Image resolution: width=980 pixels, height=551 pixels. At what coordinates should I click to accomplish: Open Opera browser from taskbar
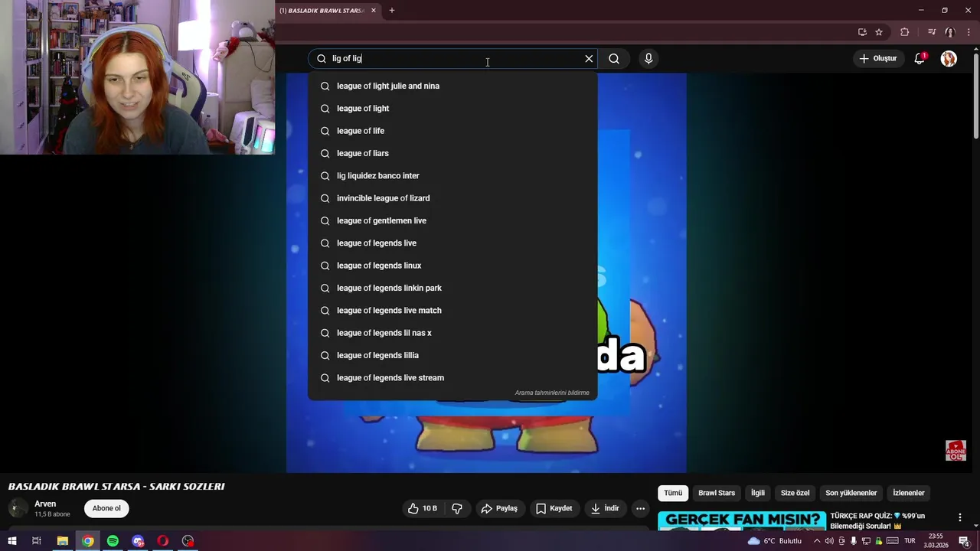click(x=163, y=541)
